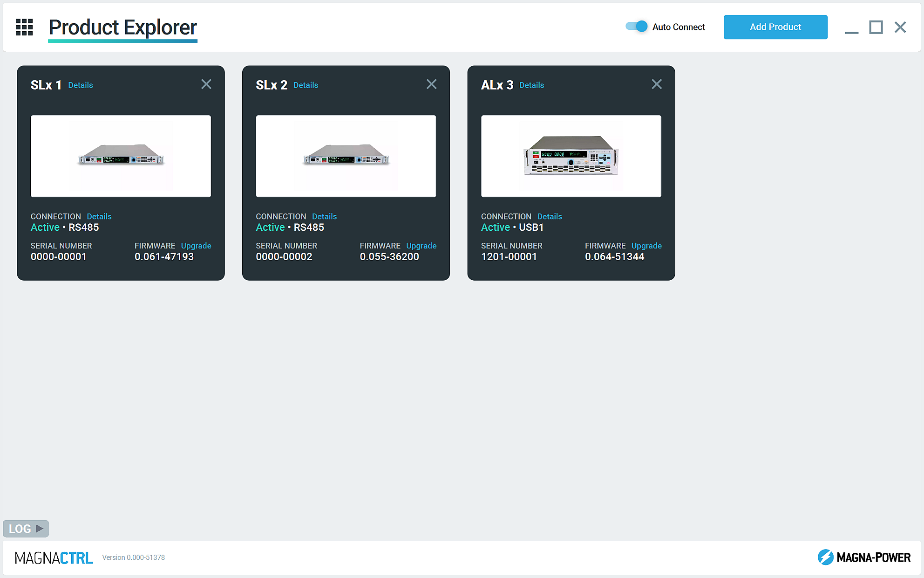The image size is (924, 578).
Task: Close the SLx 2 product card
Action: click(x=431, y=84)
